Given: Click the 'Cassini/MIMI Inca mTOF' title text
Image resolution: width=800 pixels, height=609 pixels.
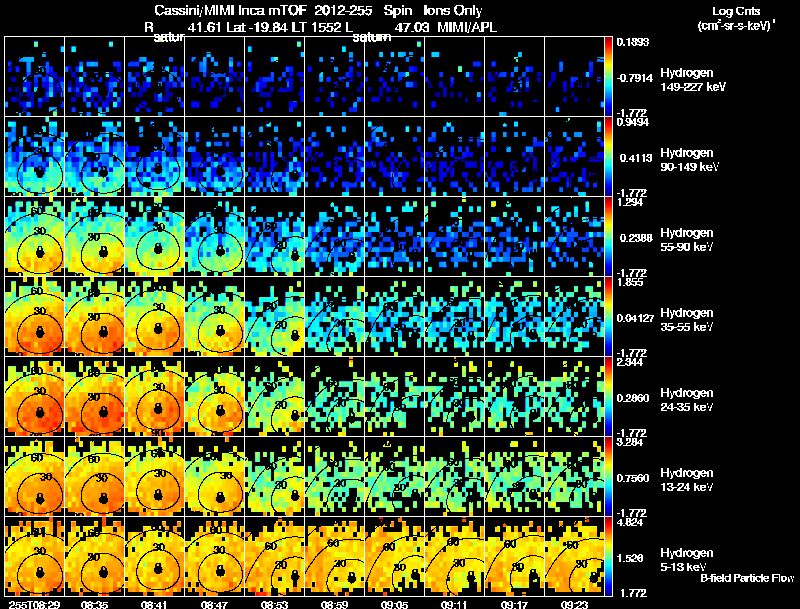Looking at the screenshot, I should pos(231,10).
